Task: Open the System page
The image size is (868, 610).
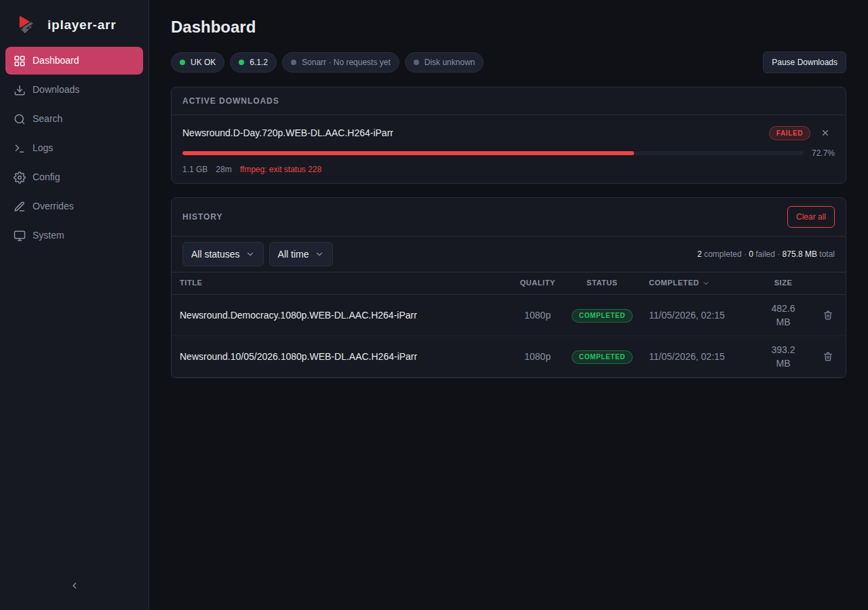Action: pos(75,235)
